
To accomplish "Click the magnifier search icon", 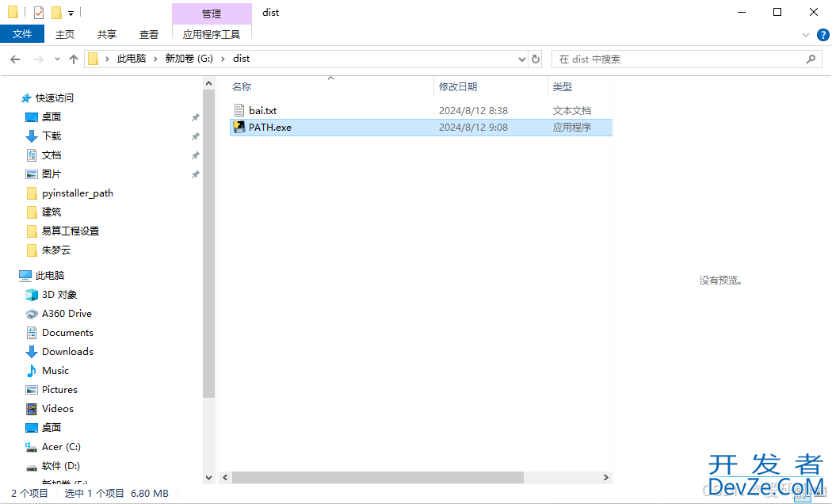I will point(811,59).
